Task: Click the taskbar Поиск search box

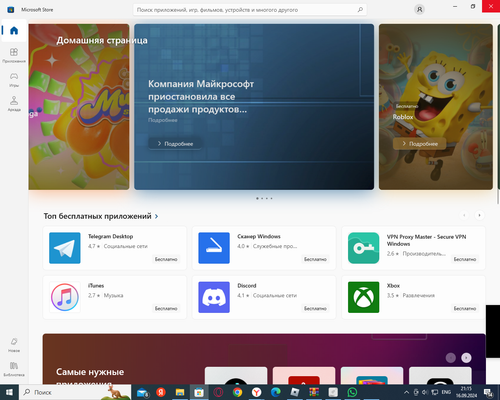Action: tap(75, 392)
